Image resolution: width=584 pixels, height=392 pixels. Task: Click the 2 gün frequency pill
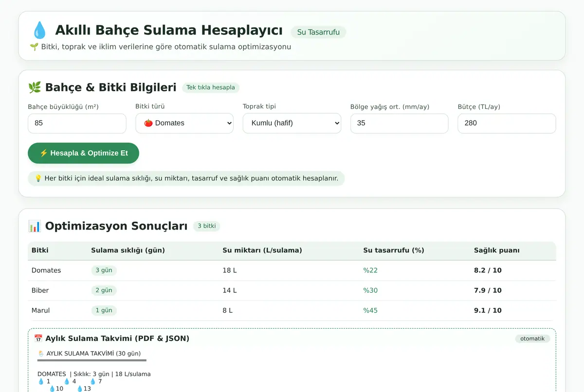[x=104, y=290]
